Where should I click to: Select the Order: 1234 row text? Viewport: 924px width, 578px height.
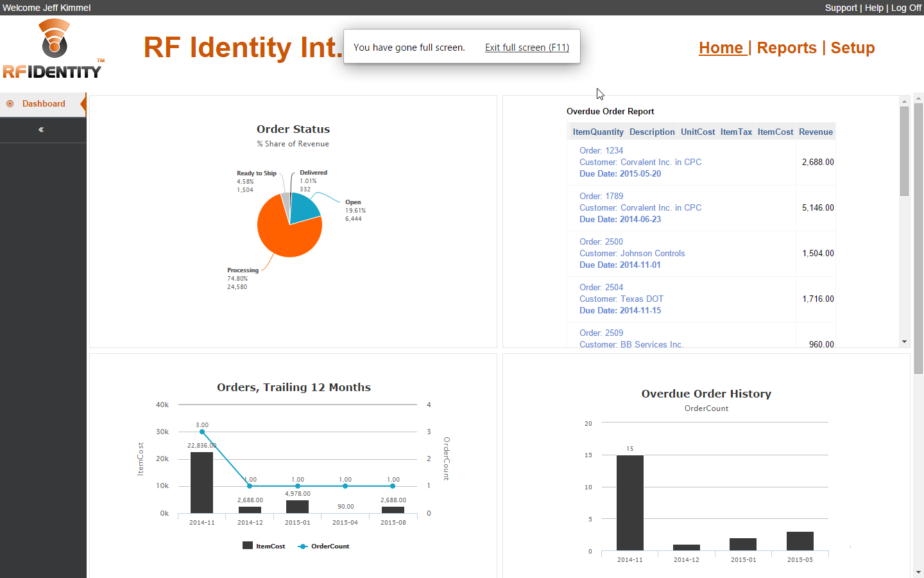601,150
